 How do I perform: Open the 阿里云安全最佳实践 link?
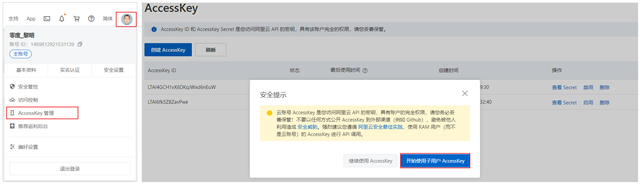point(380,127)
